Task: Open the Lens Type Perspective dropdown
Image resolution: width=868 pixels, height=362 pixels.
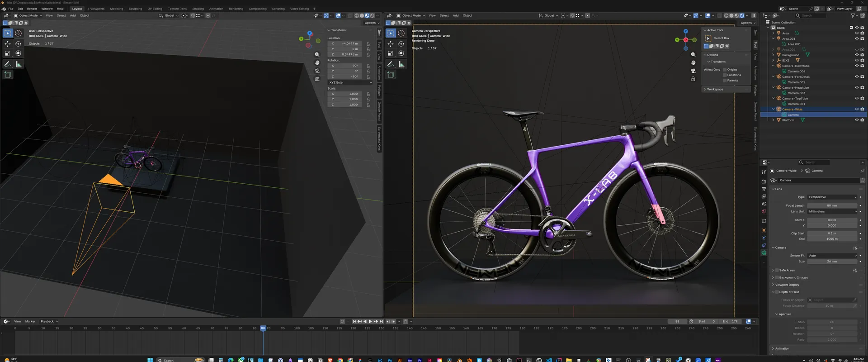Action: (832, 197)
